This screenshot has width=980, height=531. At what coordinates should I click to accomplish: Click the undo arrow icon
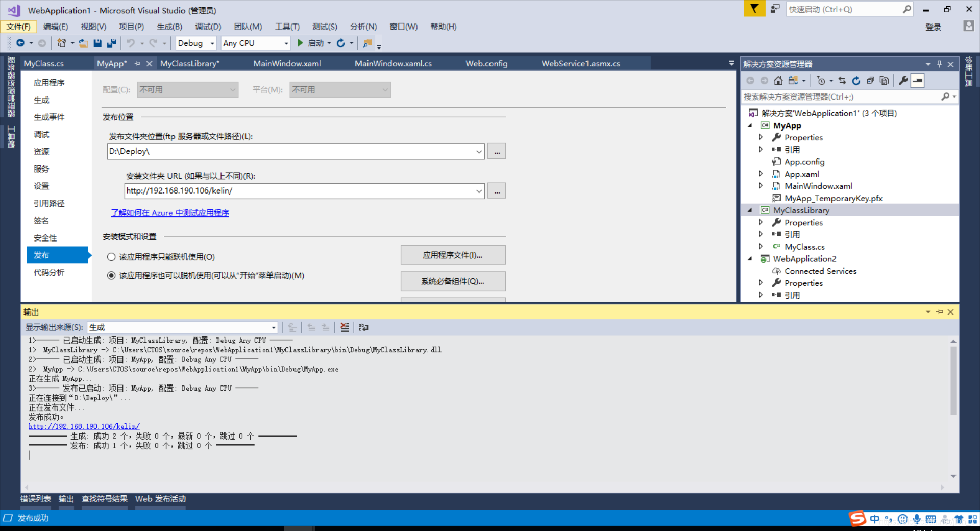point(131,43)
